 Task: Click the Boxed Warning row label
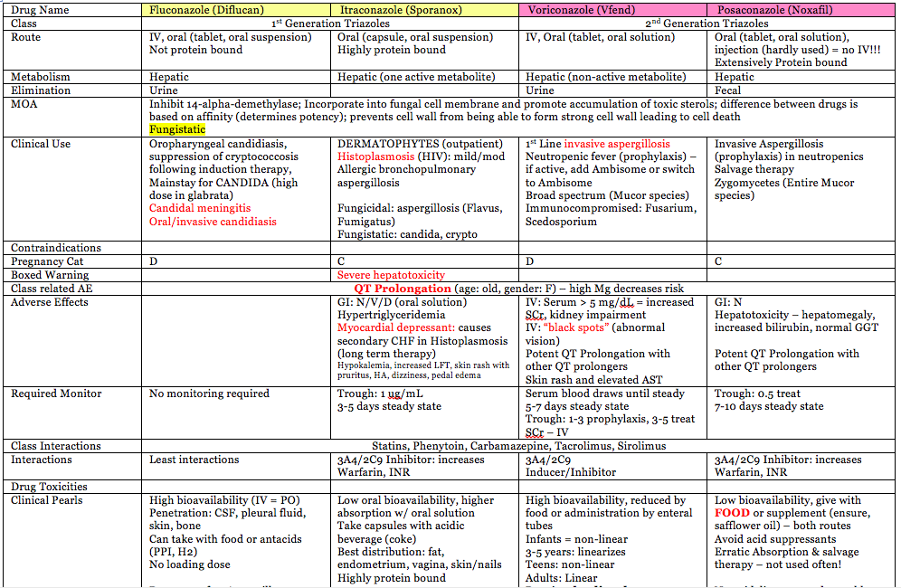point(50,275)
